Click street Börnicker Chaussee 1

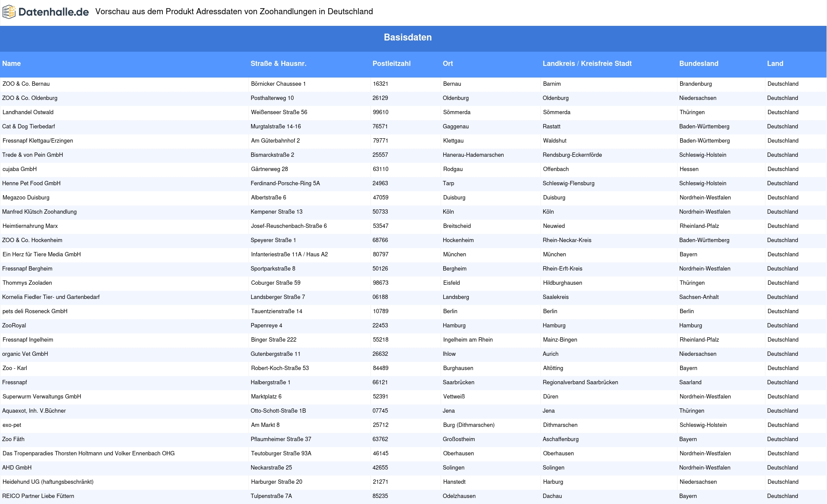pyautogui.click(x=278, y=84)
